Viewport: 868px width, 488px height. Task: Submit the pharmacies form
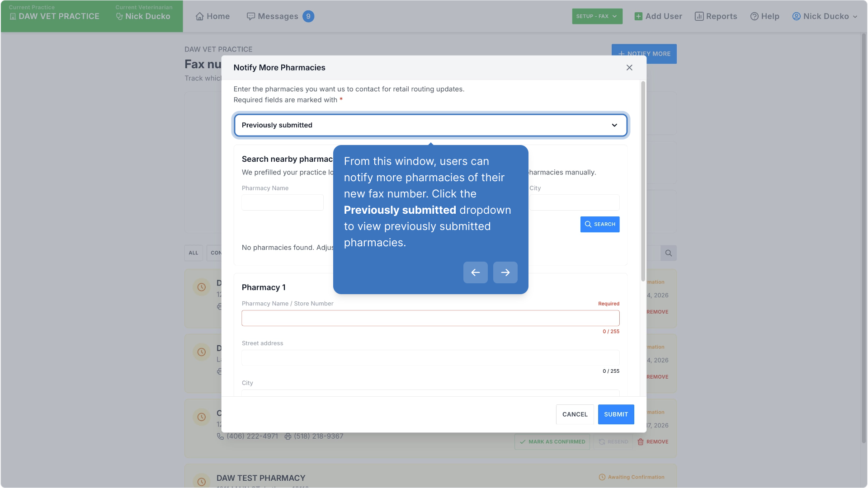click(616, 414)
